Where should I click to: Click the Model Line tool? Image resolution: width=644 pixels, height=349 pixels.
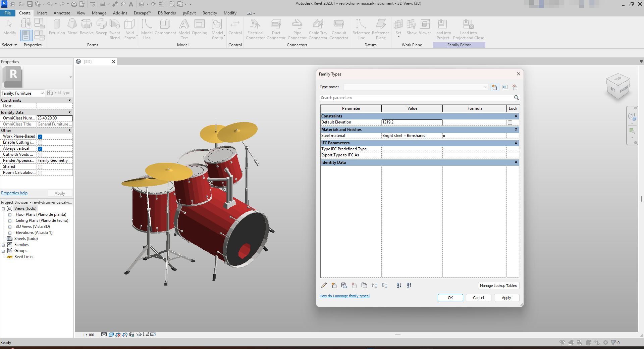pos(147,29)
